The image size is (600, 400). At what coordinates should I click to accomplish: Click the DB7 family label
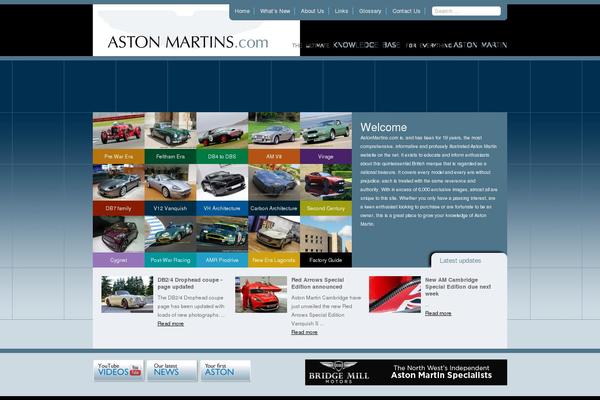click(x=119, y=208)
